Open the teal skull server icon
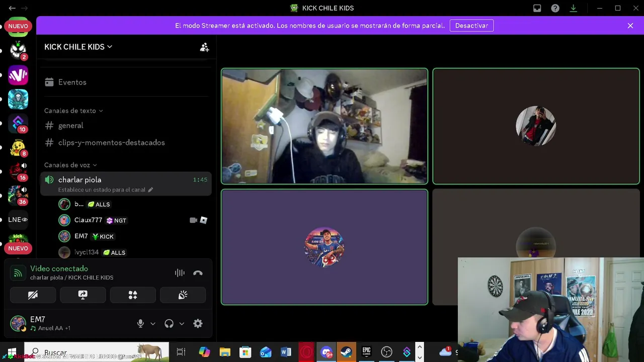 18,99
